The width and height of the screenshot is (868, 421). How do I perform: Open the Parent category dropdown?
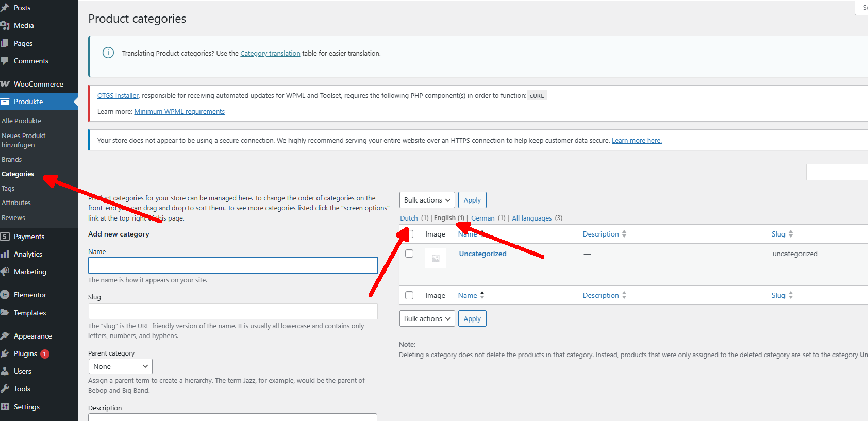[121, 366]
